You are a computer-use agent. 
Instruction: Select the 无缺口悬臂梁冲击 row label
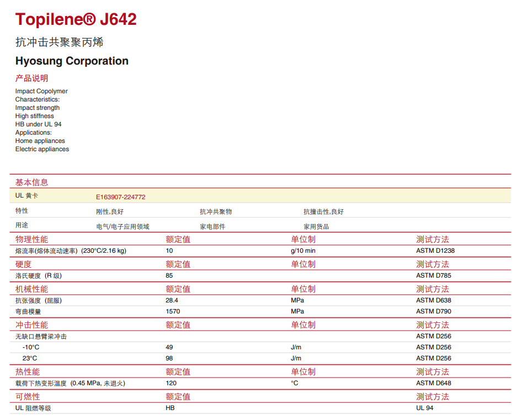pos(41,337)
